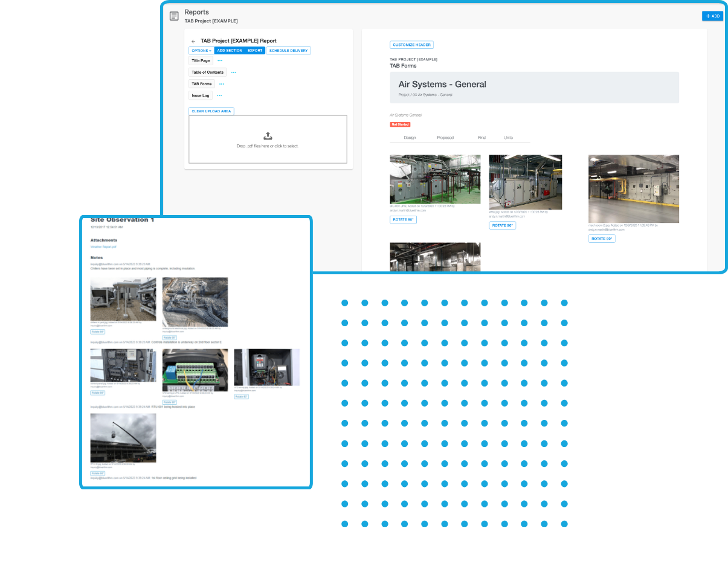This screenshot has height=586, width=728.
Task: Click the Design column header
Action: pos(410,138)
